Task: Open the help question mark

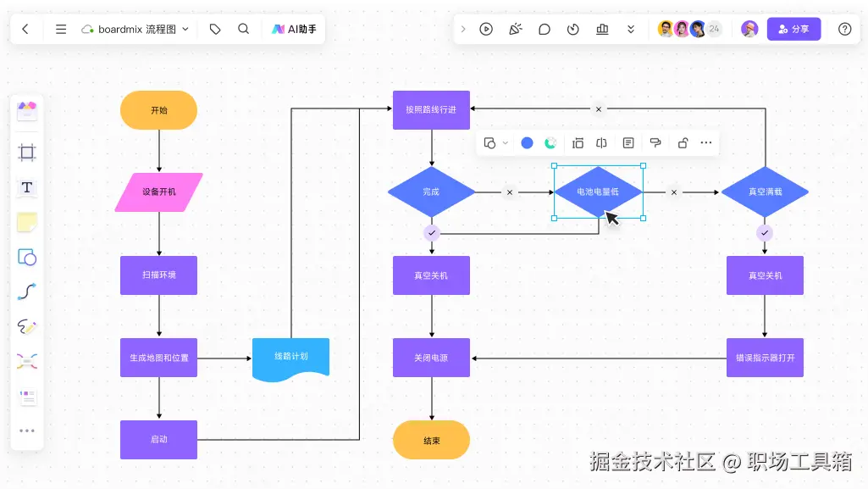Action: click(844, 30)
